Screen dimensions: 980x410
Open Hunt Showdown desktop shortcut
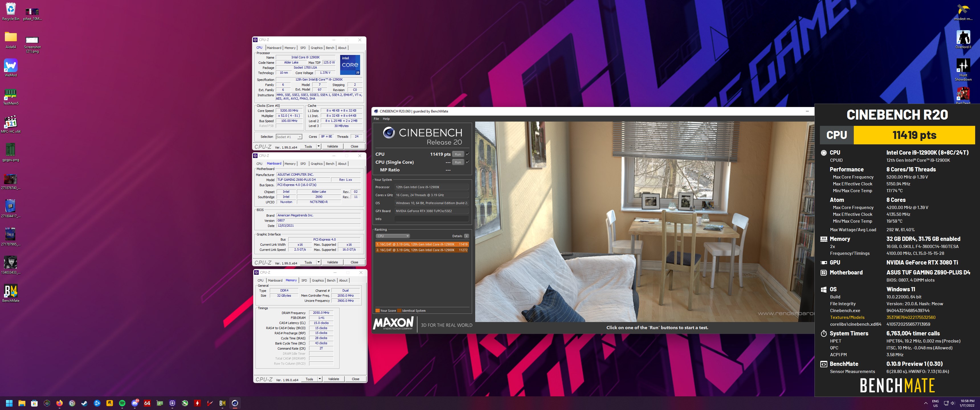click(x=963, y=70)
